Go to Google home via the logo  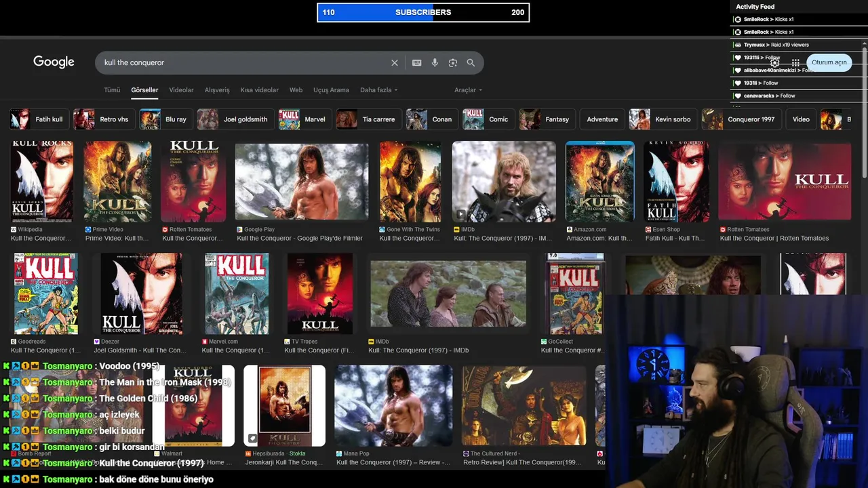54,62
